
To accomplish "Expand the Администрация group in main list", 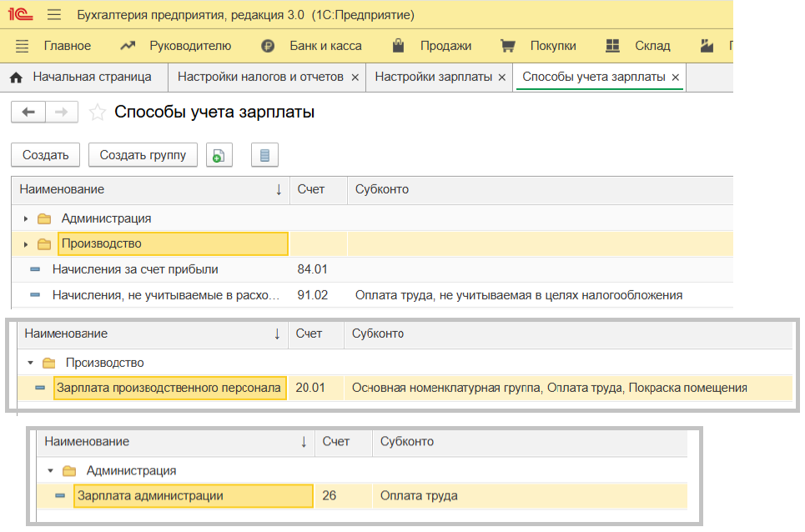I will [26, 219].
